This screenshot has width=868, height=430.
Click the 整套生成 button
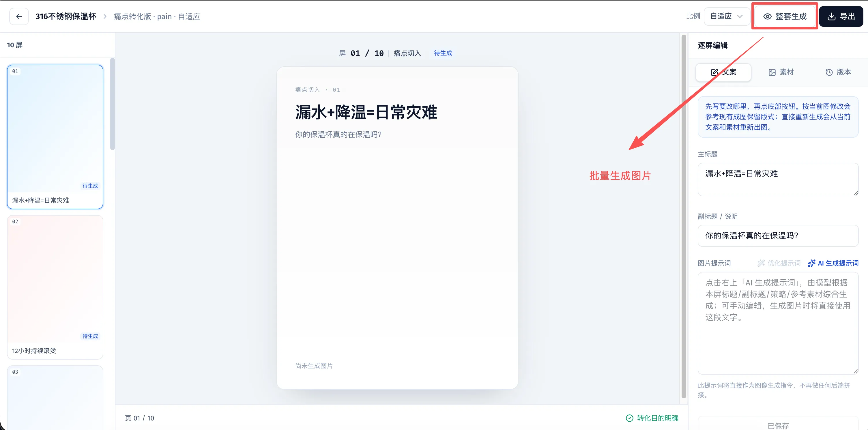pyautogui.click(x=785, y=16)
